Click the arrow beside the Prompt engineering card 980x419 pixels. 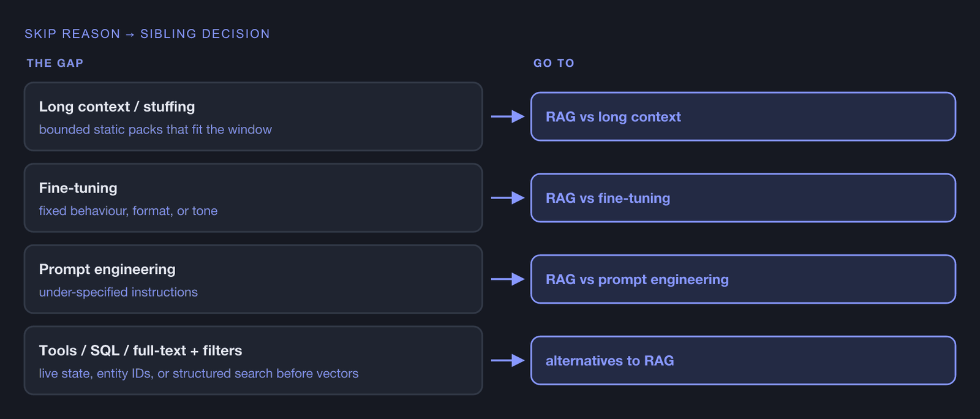click(x=508, y=279)
